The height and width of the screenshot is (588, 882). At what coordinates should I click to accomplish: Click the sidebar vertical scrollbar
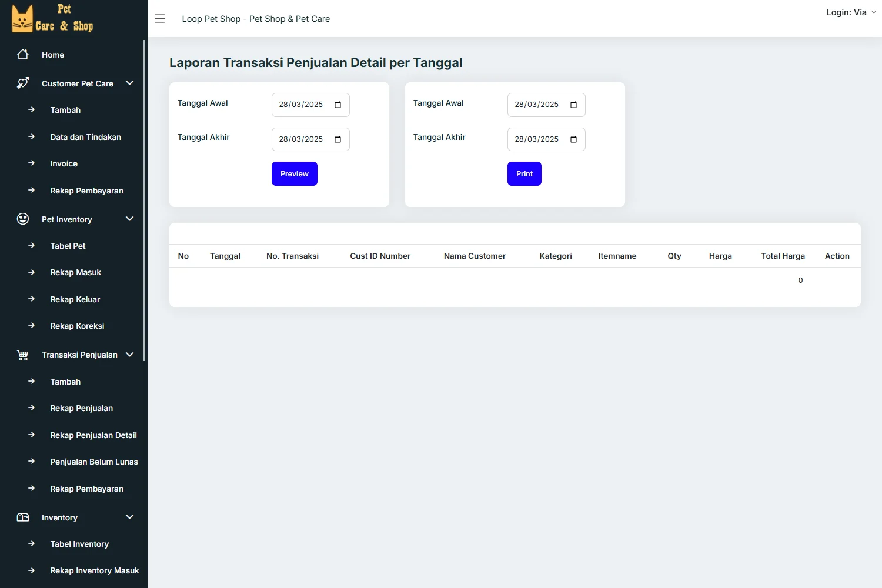point(144,200)
